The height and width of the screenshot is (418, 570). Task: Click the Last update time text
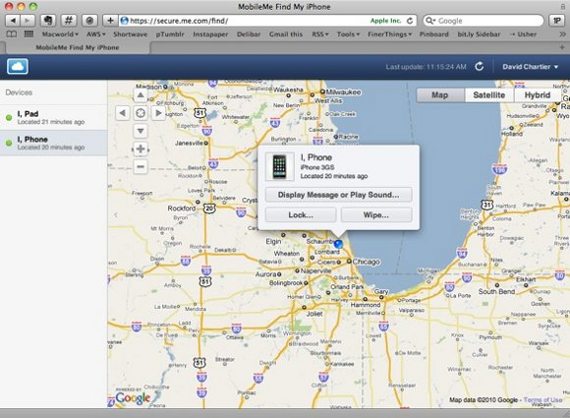tap(426, 67)
